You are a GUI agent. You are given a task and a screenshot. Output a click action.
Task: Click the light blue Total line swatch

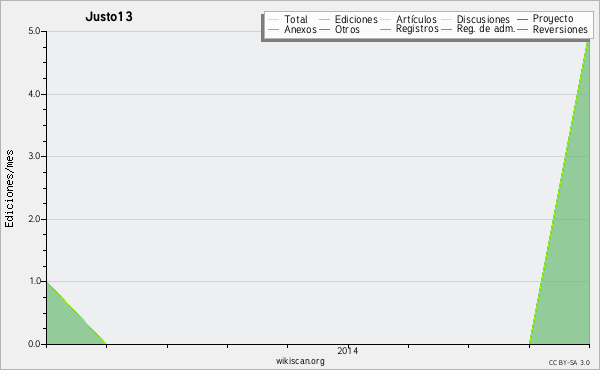[x=274, y=19]
